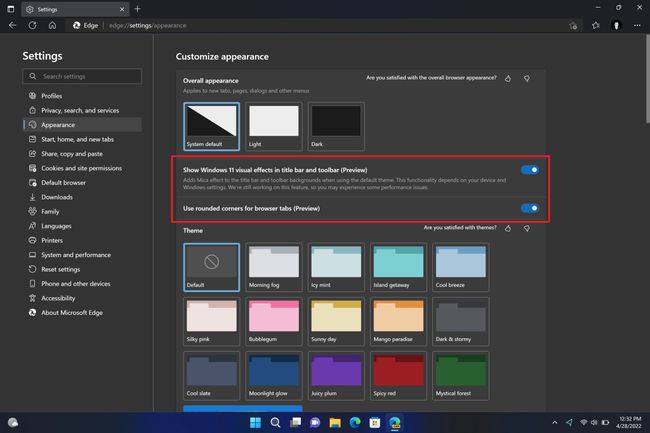Choose the Cool slate theme

click(x=211, y=376)
